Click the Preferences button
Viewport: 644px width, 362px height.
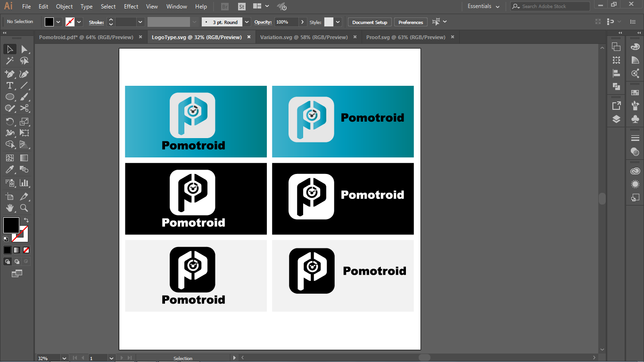(x=411, y=22)
